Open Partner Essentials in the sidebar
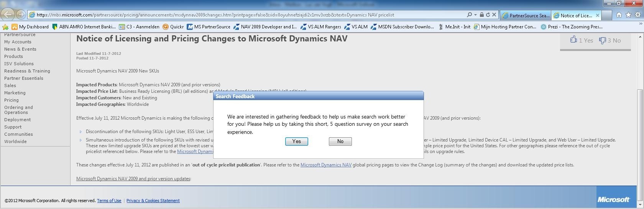Screen dimensions: 644x209 [x=24, y=78]
